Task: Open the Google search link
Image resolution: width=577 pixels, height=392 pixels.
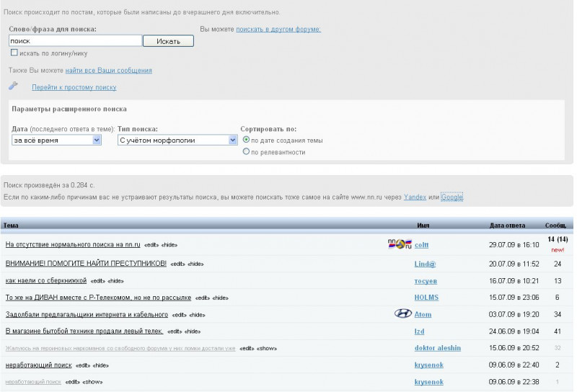Action: pos(452,197)
